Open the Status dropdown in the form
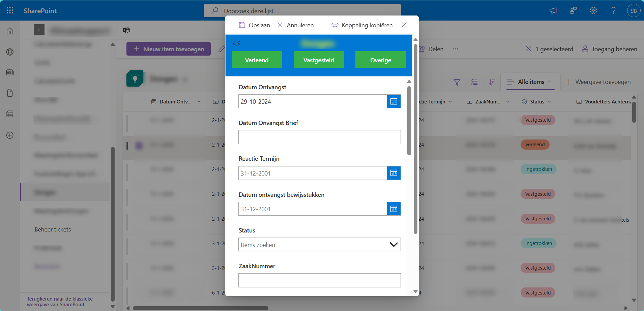This screenshot has height=311, width=644. pos(393,245)
